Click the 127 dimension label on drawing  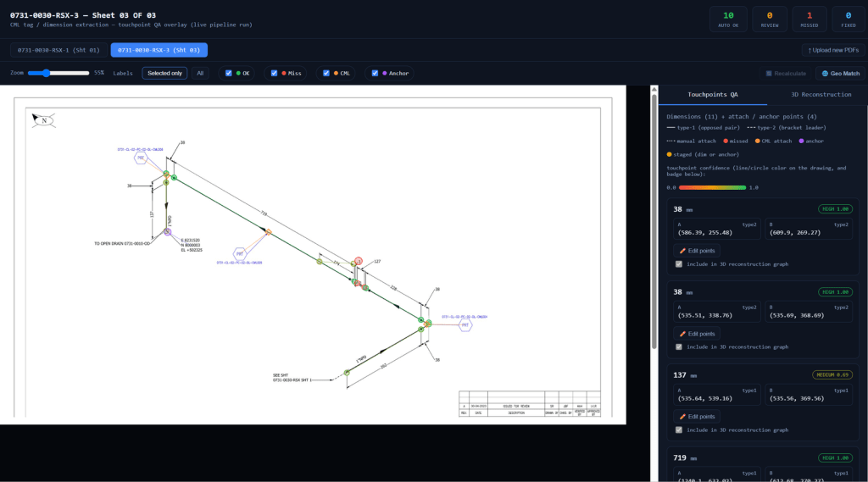[x=377, y=261]
